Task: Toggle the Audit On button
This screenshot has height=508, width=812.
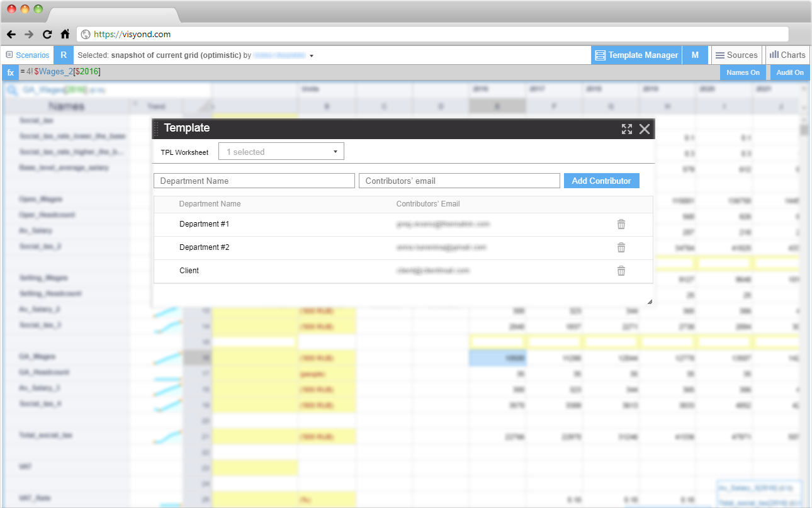Action: pyautogui.click(x=790, y=72)
